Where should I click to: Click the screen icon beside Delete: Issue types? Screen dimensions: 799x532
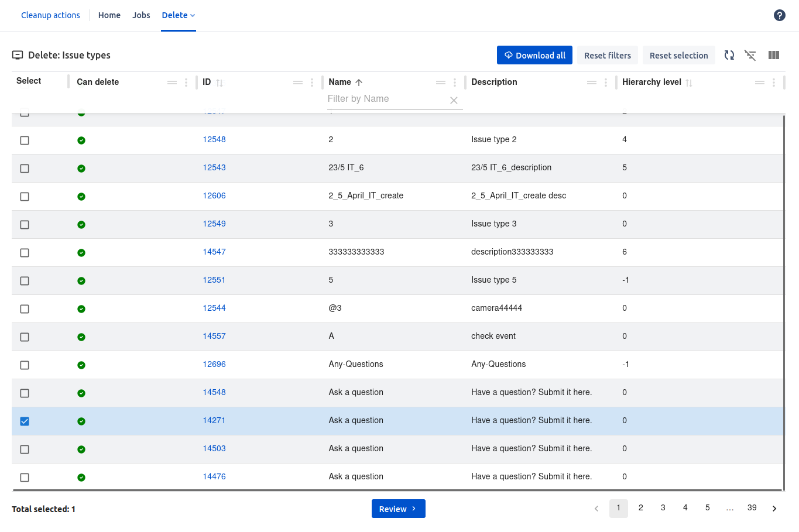pyautogui.click(x=18, y=55)
